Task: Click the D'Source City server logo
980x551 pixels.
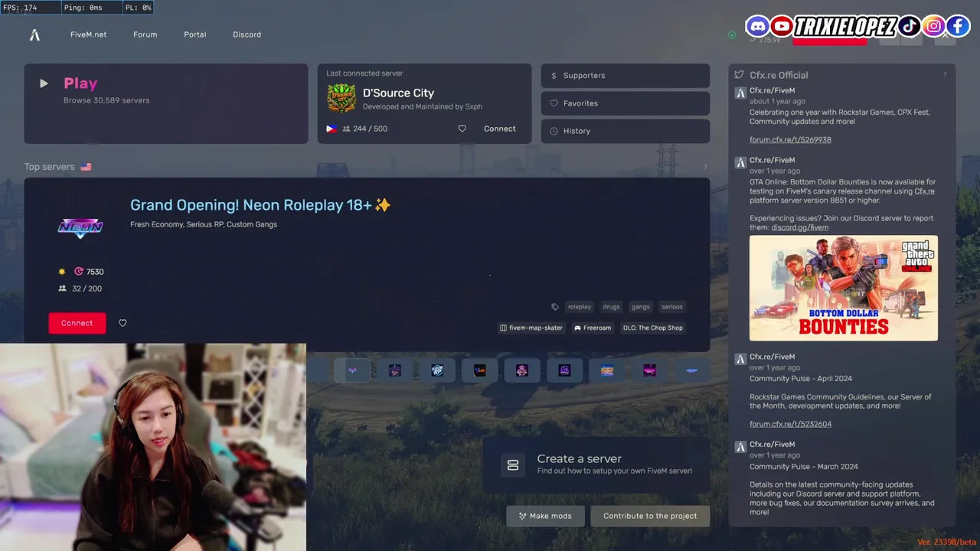Action: tap(341, 98)
